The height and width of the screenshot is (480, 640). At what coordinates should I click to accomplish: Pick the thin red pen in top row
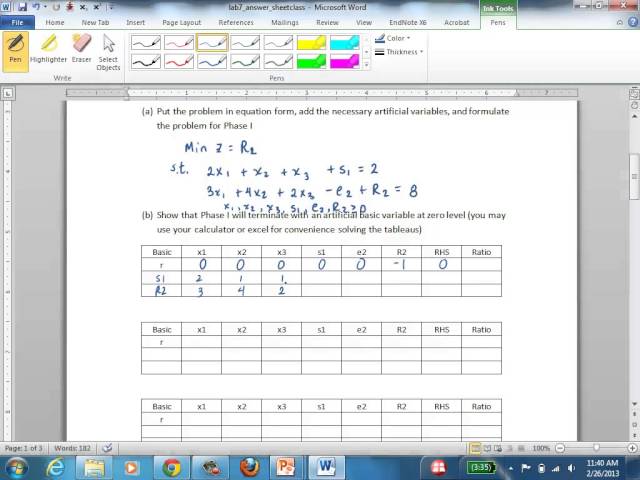(179, 42)
